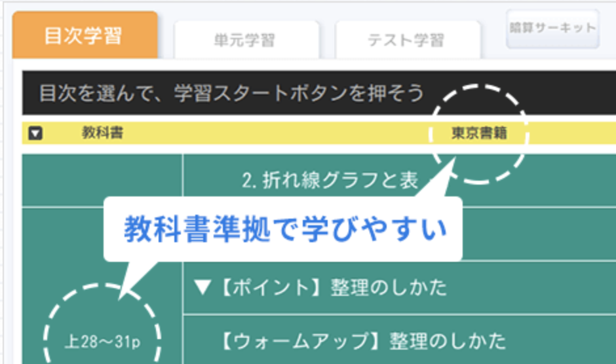Open chapter 2. 折れ線グラフと表
Screen dimensions: 616x364
coord(330,181)
